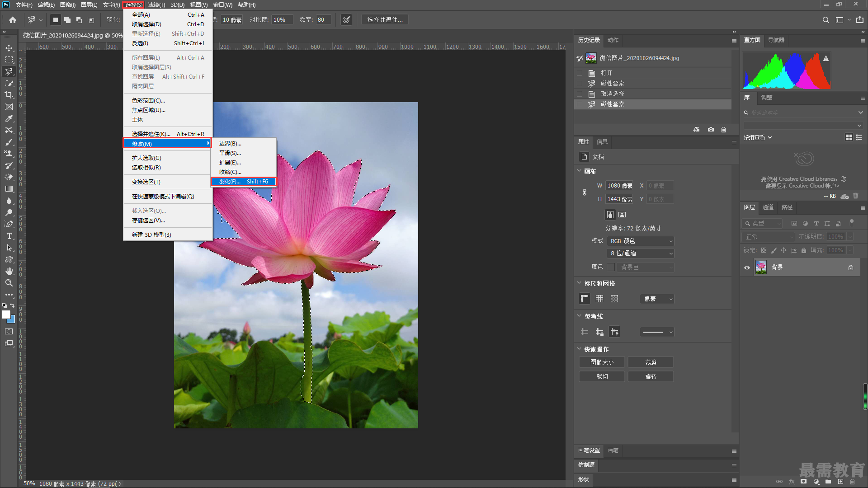Switch Libraries to list view icon
The image size is (868, 488).
[x=859, y=137]
